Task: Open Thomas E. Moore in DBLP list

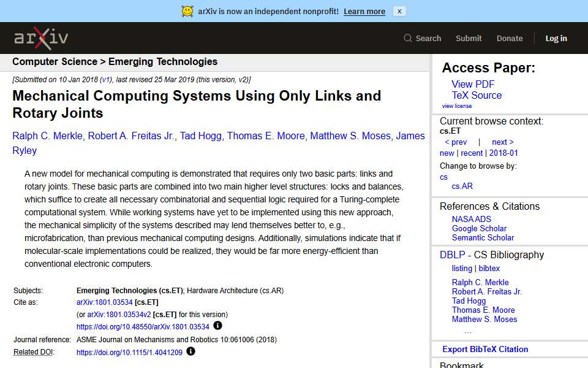Action: pyautogui.click(x=483, y=310)
